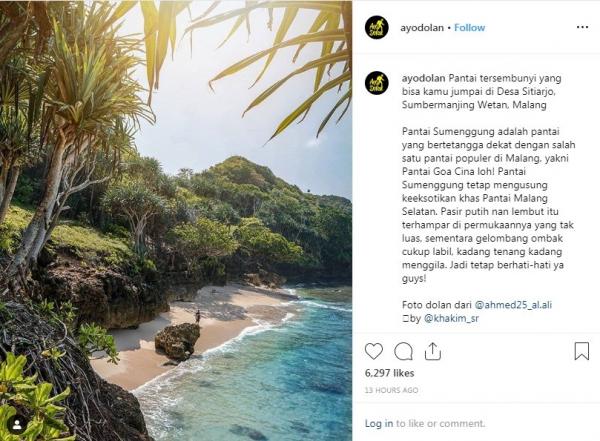Like the post with the heart icon
600x441 pixels.
[x=373, y=351]
